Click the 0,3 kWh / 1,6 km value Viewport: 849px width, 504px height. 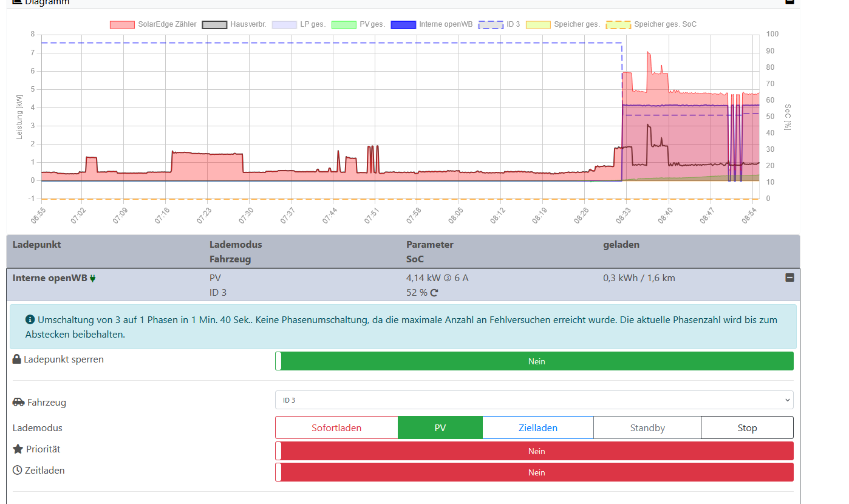tap(639, 278)
